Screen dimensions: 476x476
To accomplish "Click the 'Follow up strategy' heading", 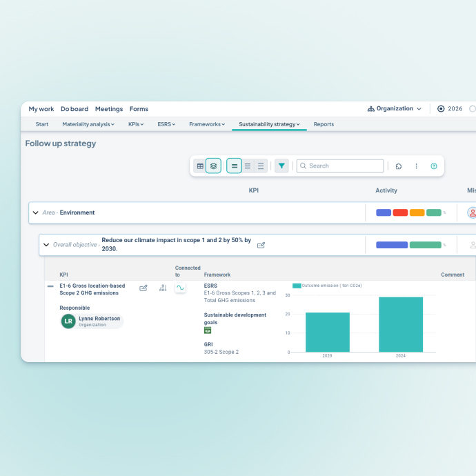I will pos(61,143).
